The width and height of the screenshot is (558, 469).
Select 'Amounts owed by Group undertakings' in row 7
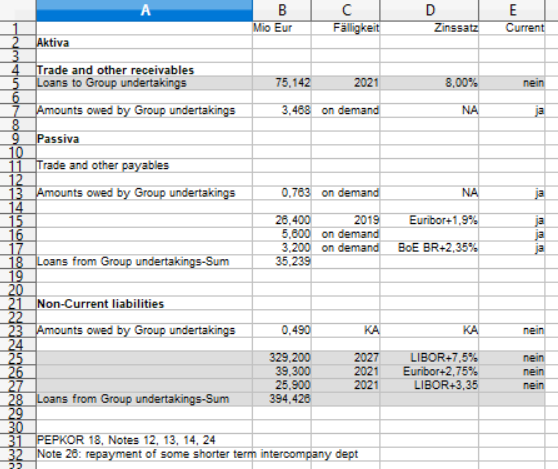tap(144, 111)
